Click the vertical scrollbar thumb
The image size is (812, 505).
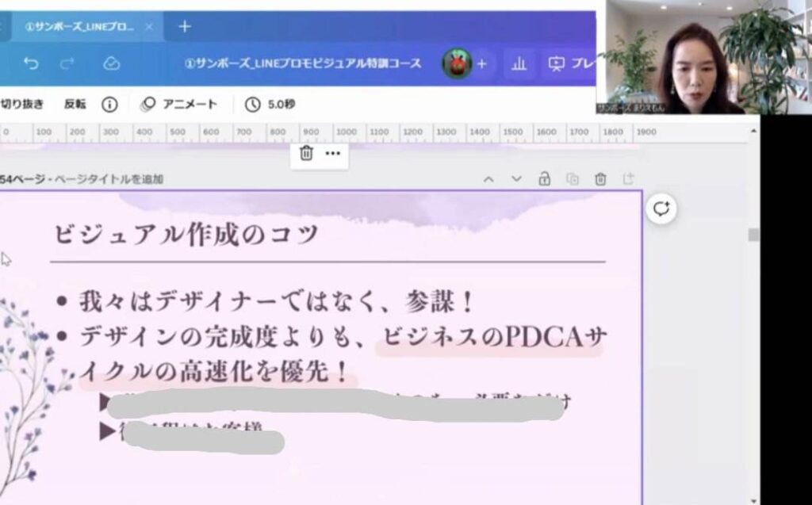click(753, 235)
